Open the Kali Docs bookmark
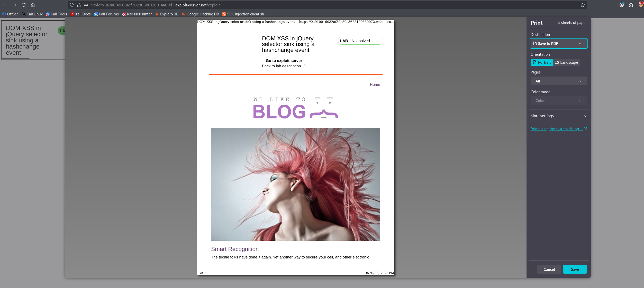The height and width of the screenshot is (288, 644). pyautogui.click(x=80, y=14)
